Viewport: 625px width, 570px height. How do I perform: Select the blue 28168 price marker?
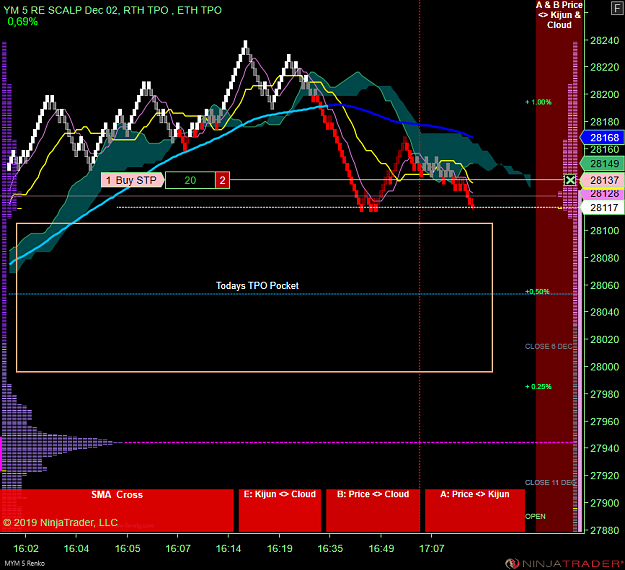603,138
